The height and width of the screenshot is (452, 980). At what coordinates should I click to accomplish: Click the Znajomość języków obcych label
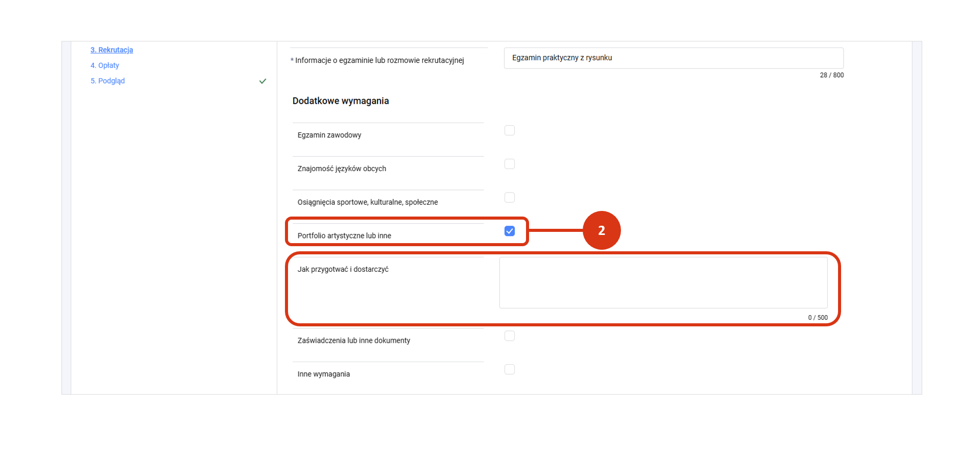[x=342, y=169]
